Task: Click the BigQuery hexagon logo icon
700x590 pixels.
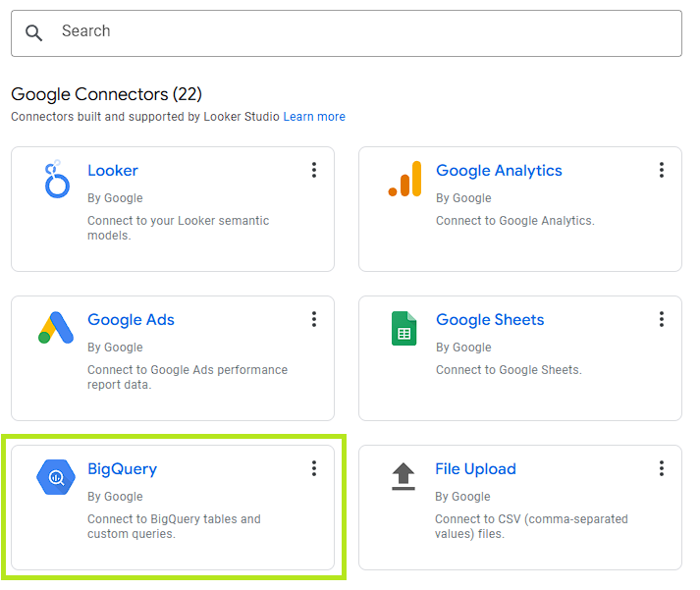Action: [56, 477]
